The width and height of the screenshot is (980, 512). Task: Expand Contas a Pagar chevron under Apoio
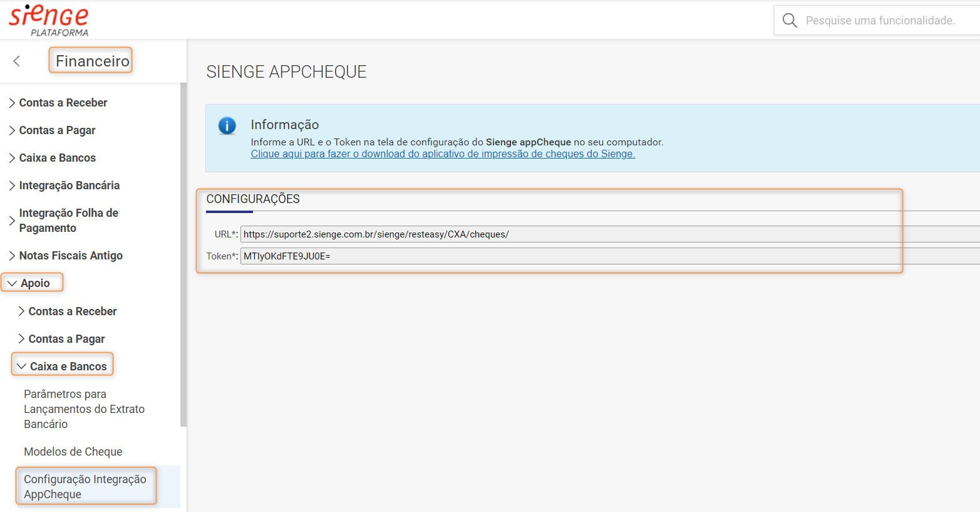21,339
